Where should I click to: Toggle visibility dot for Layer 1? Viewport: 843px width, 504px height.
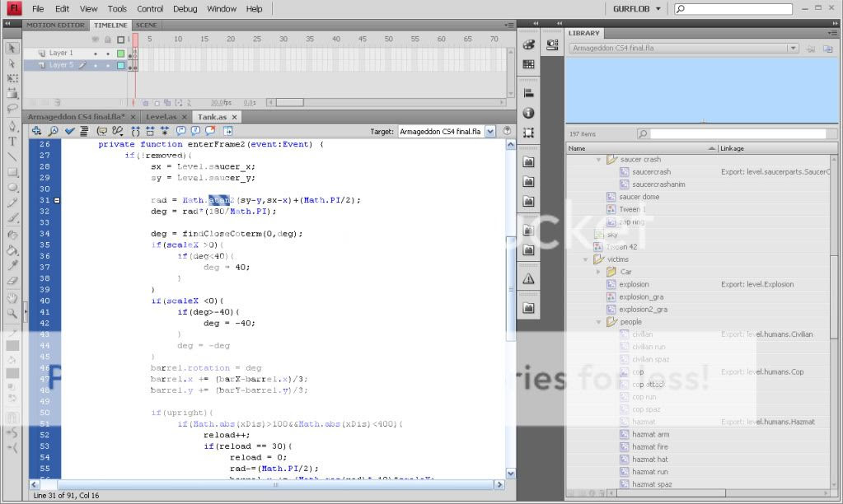pos(96,54)
